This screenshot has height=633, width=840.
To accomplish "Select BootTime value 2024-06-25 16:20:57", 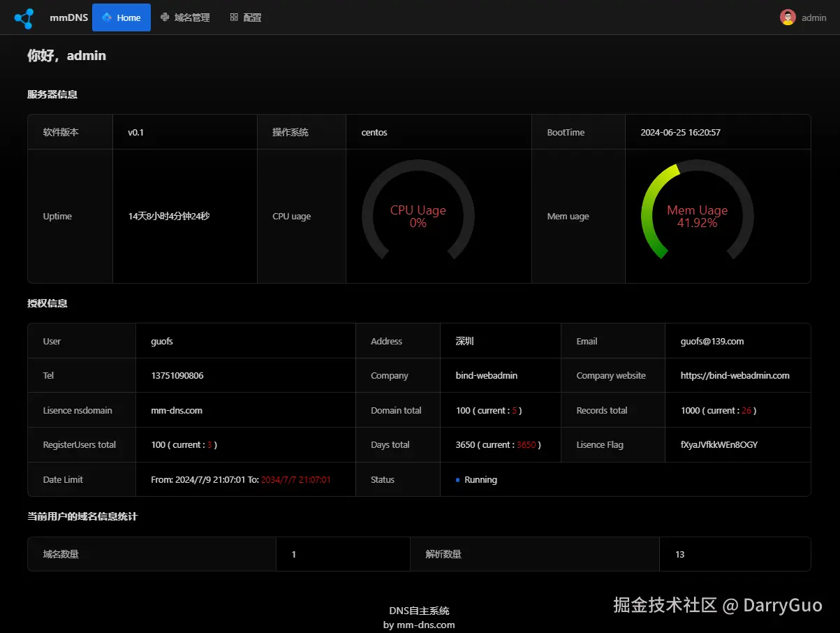I will coord(680,132).
